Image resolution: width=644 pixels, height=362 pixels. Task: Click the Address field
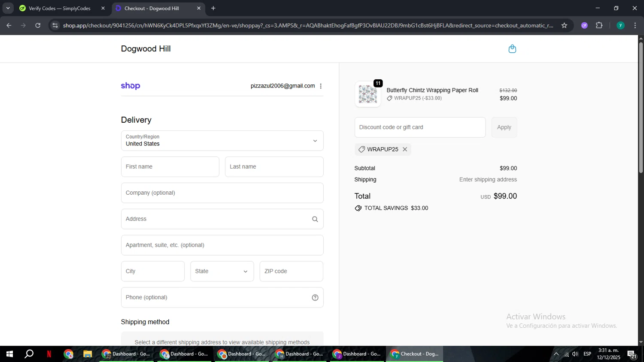click(x=222, y=219)
